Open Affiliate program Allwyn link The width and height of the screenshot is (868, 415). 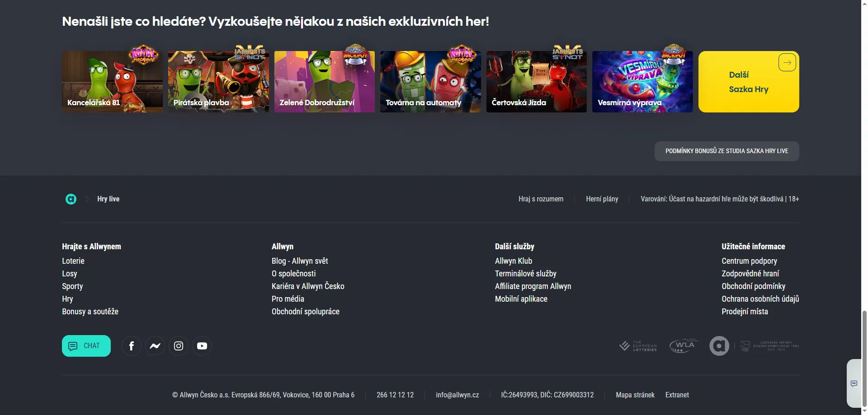[533, 286]
